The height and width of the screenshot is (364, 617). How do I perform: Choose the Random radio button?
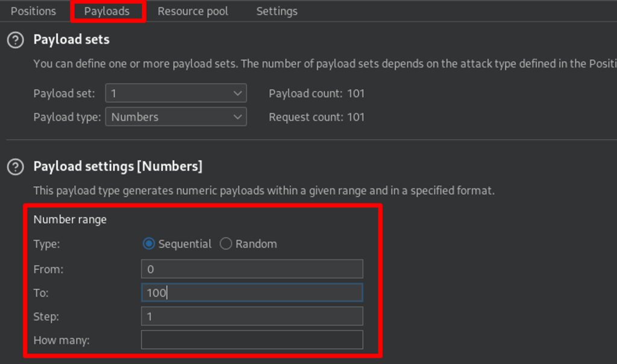(x=226, y=244)
